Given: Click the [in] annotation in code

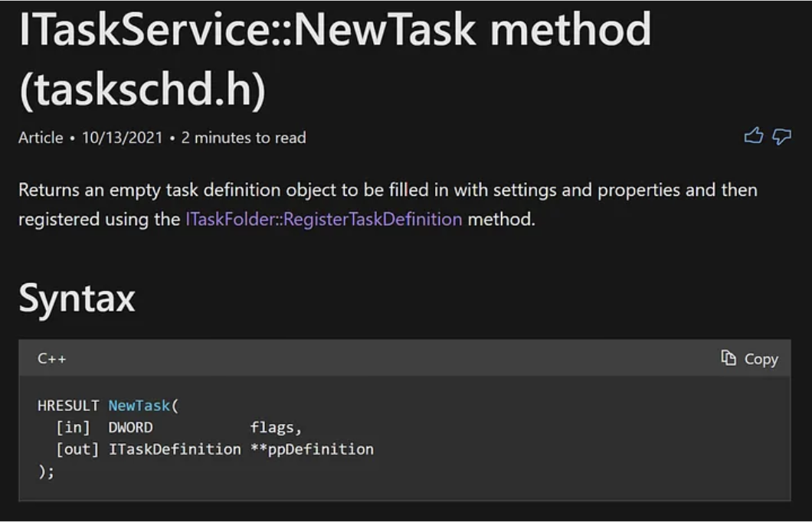Looking at the screenshot, I should point(73,427).
